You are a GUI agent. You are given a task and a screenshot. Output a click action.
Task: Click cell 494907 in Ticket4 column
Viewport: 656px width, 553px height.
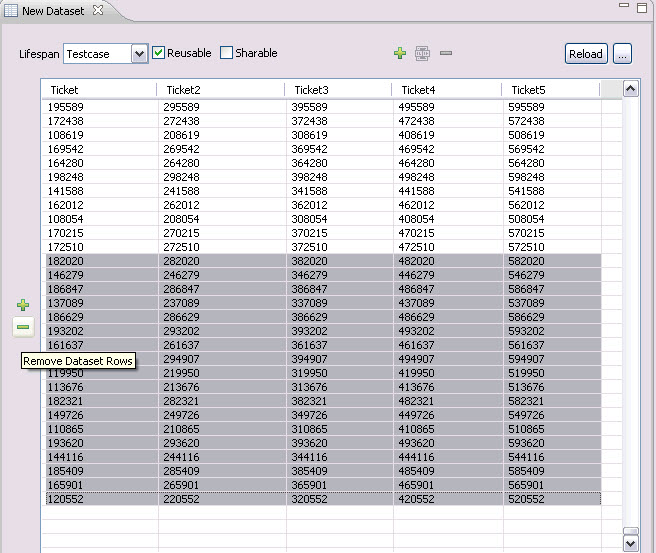[x=448, y=359]
